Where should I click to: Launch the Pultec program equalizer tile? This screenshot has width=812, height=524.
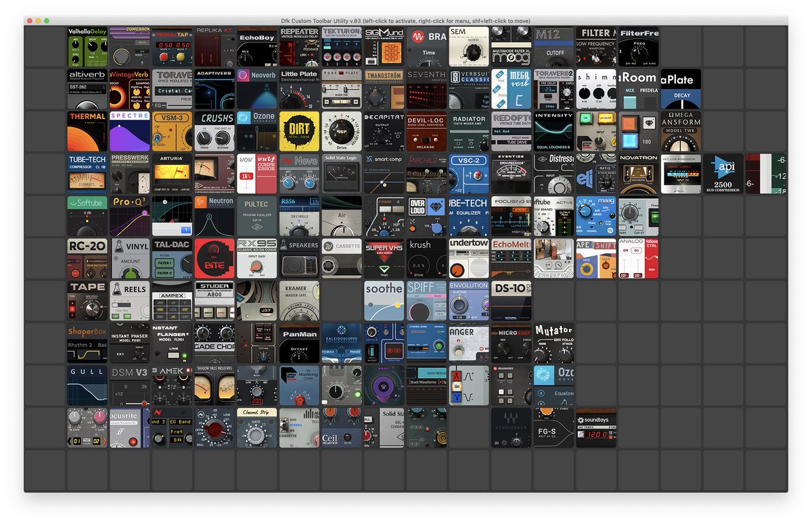pos(257,216)
